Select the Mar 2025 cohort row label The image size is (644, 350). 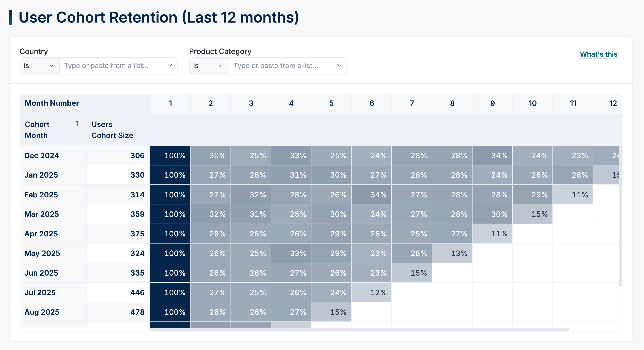click(x=42, y=214)
